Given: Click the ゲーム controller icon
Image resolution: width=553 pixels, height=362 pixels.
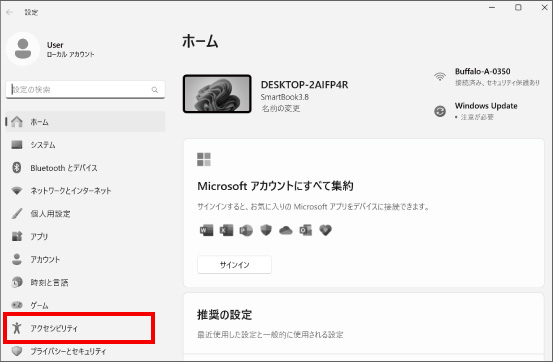Looking at the screenshot, I should pos(17,305).
